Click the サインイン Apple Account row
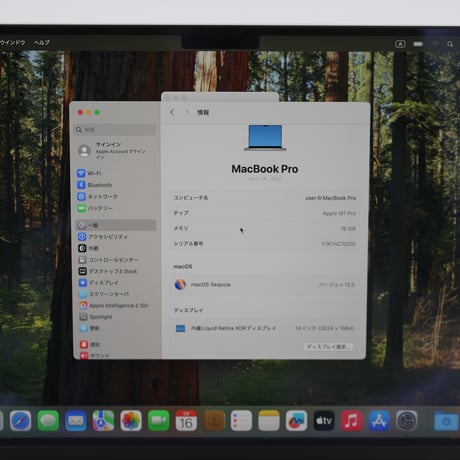The width and height of the screenshot is (460, 460). [115, 150]
